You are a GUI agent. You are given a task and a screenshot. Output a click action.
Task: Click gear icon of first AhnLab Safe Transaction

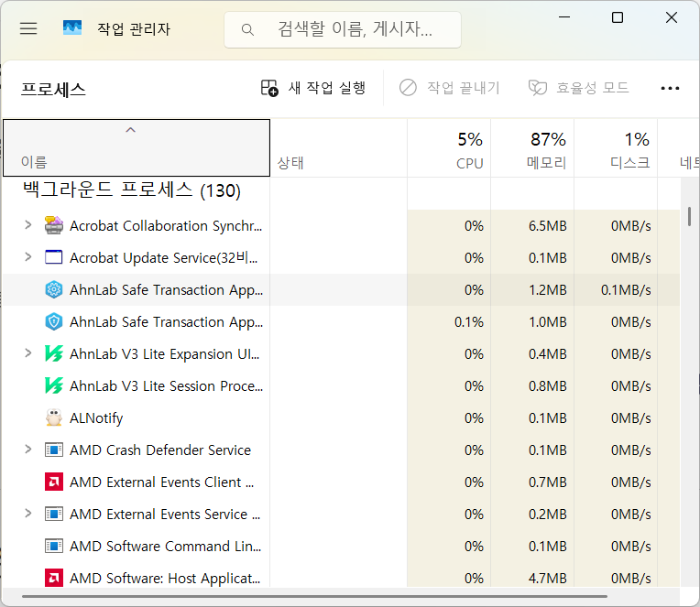coord(54,289)
